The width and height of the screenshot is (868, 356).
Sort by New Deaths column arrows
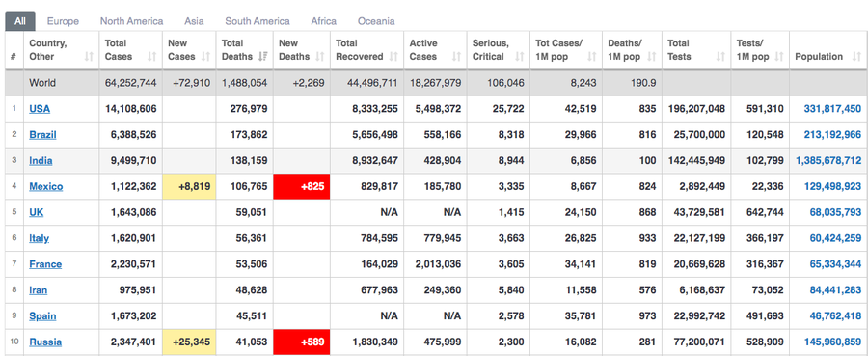coord(320,57)
